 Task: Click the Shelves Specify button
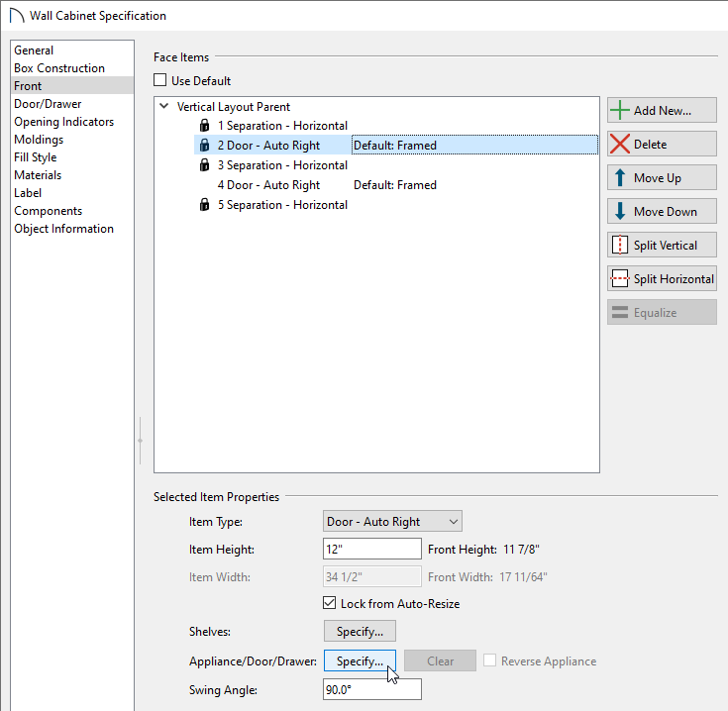(360, 631)
